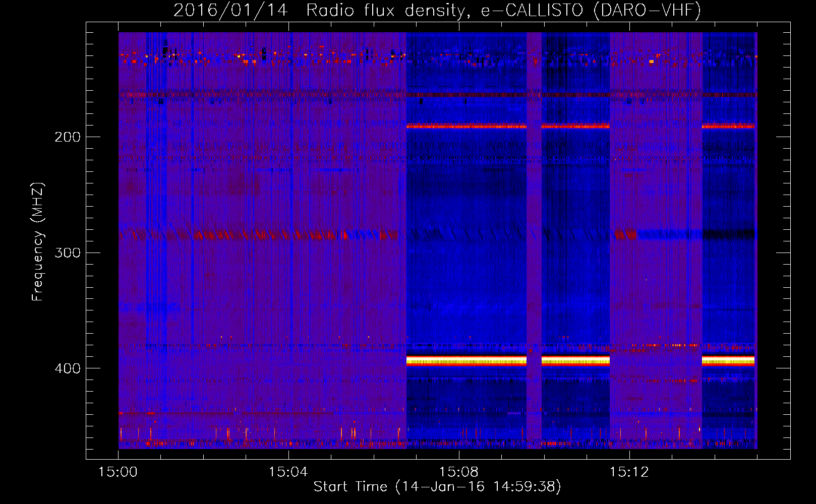The height and width of the screenshot is (504, 816).
Task: Click the 15:04 time tick label
Action: [288, 472]
